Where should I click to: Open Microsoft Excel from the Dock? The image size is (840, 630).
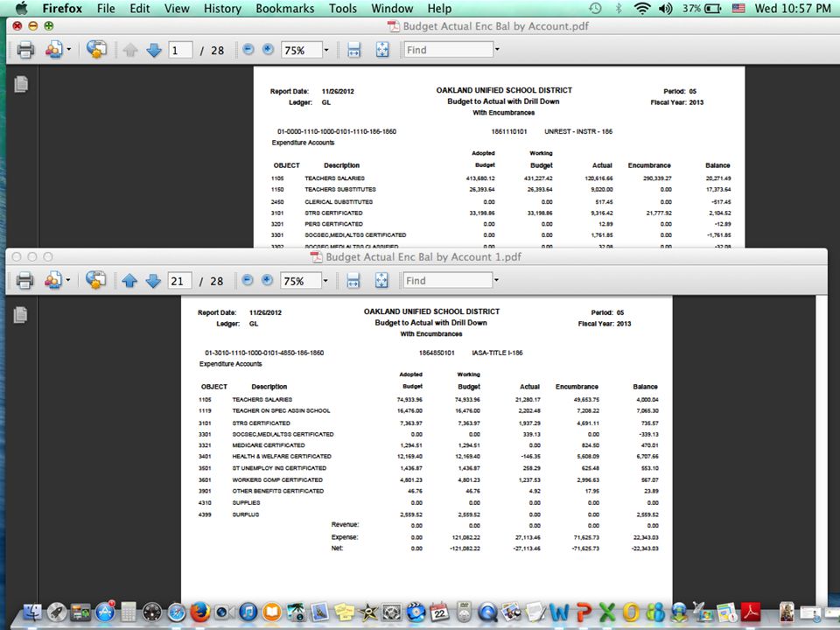[607, 612]
